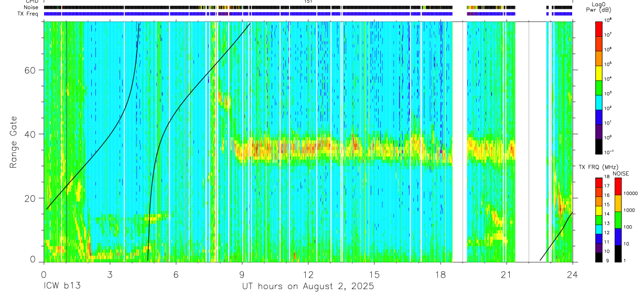This screenshot has width=644, height=297.
Task: Click the x-axis tick label 6
Action: click(176, 274)
